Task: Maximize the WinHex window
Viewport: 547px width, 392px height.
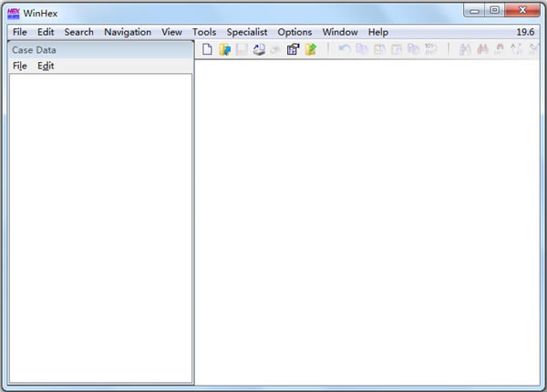Action: click(x=494, y=10)
